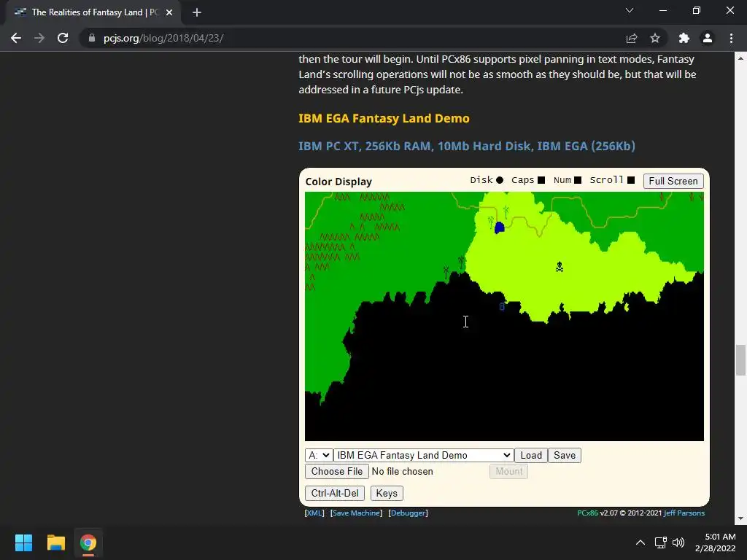The image size is (747, 560).
Task: Click the skull icon on the map
Action: pos(560,267)
